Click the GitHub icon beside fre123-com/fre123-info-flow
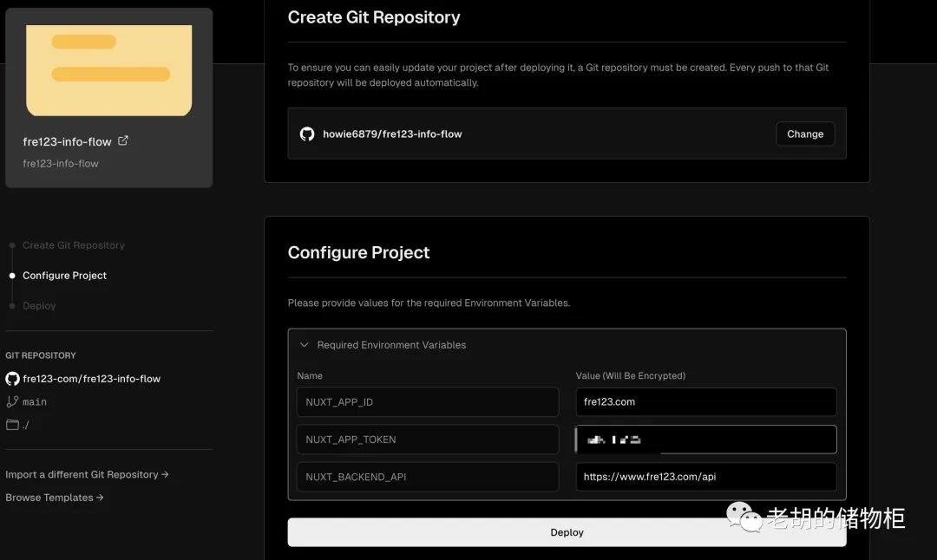This screenshot has width=937, height=560. point(12,379)
